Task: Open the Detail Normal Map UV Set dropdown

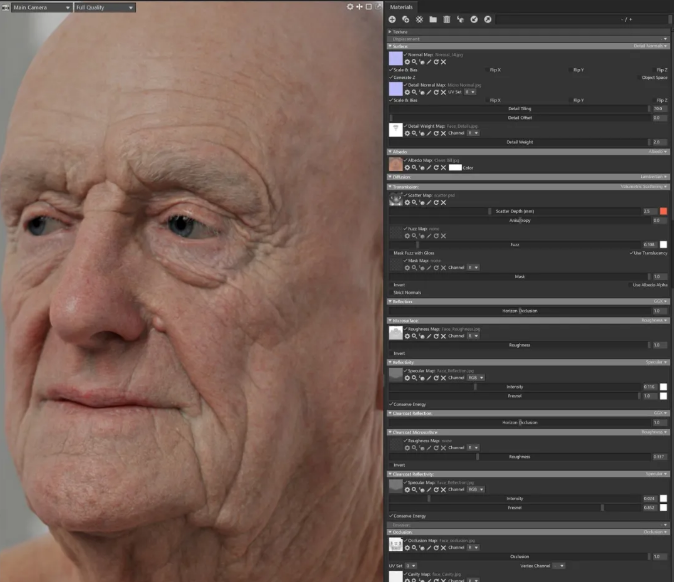Action: coord(470,92)
